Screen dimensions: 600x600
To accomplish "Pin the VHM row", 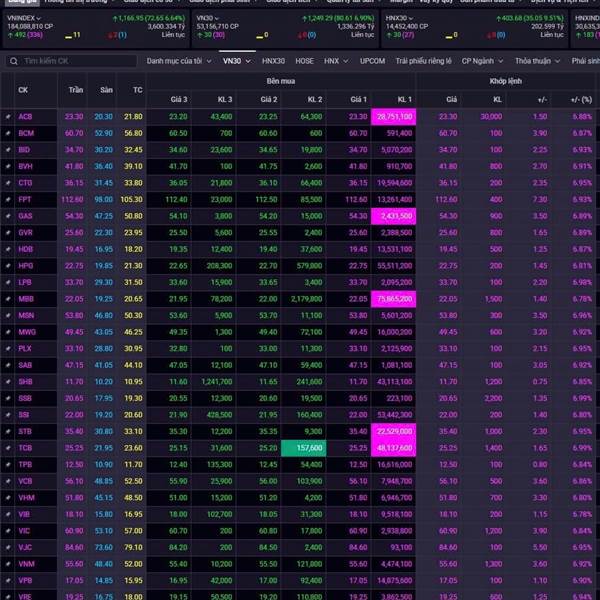I will pos(8,498).
